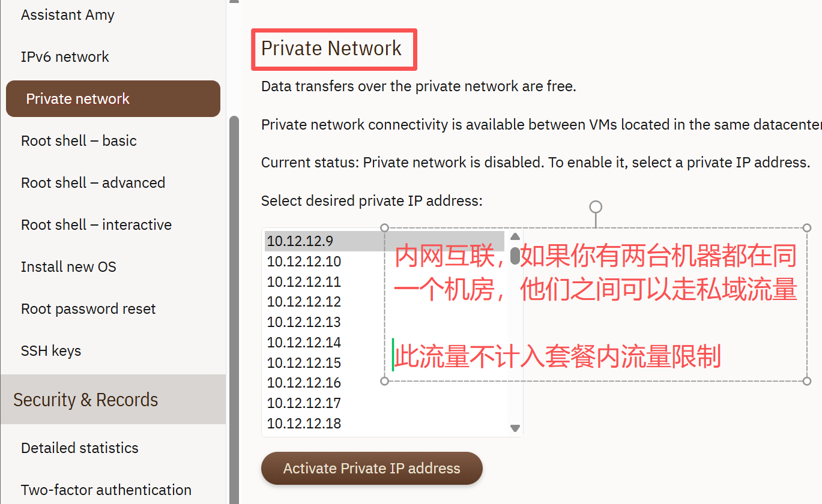
Task: Click the annotation top-right resize handle
Action: tap(807, 228)
